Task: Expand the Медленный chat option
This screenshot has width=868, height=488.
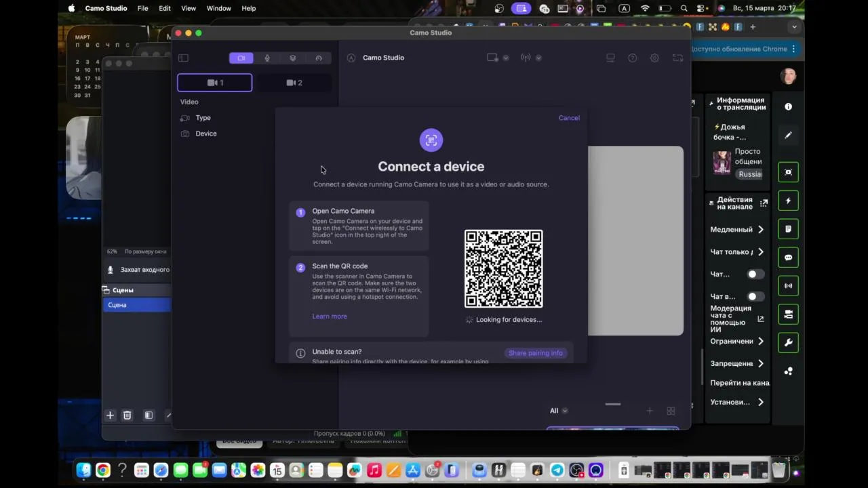Action: pyautogui.click(x=738, y=230)
